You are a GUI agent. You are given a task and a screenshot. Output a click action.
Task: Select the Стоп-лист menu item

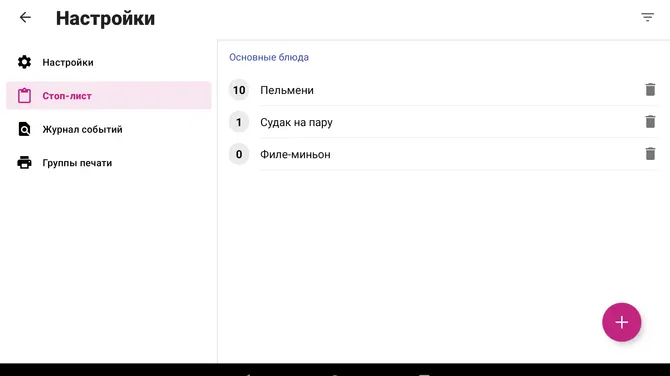109,95
